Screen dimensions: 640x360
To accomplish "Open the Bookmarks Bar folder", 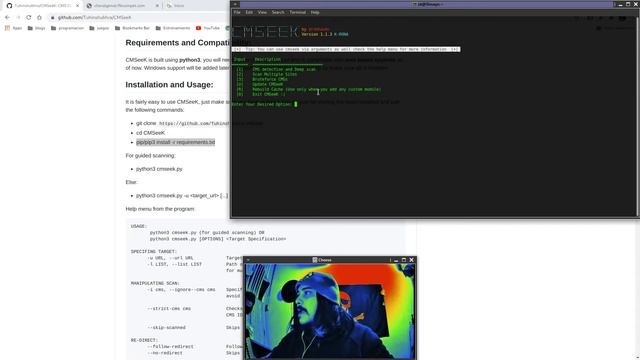I will point(132,28).
